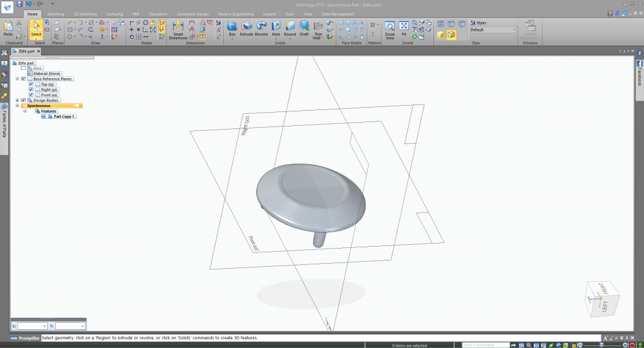Image resolution: width=644 pixels, height=348 pixels.
Task: Open the Simulation ribbon tab
Action: click(158, 14)
